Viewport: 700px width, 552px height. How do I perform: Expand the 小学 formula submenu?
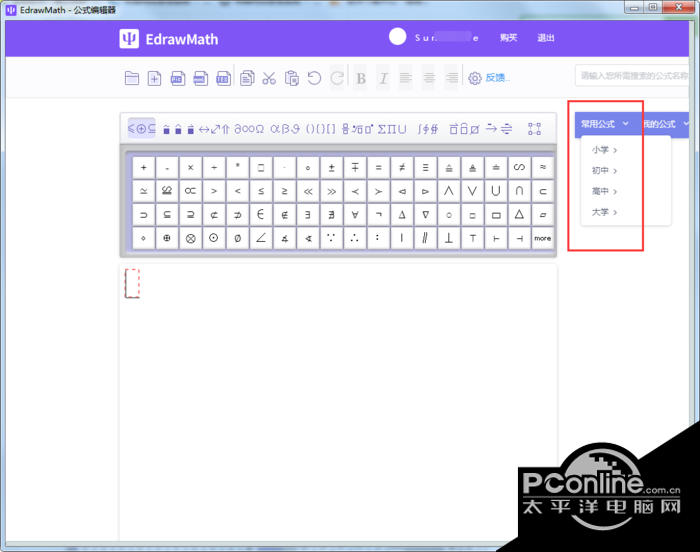tap(604, 150)
